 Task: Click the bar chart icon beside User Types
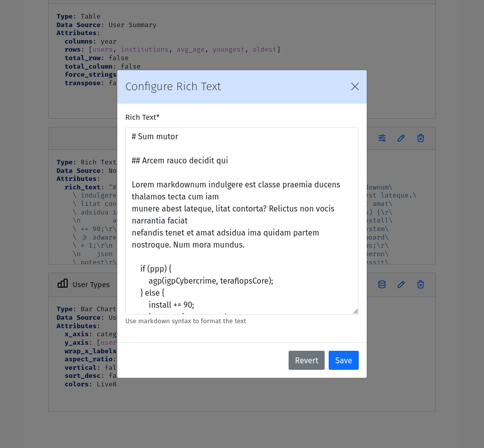click(63, 284)
